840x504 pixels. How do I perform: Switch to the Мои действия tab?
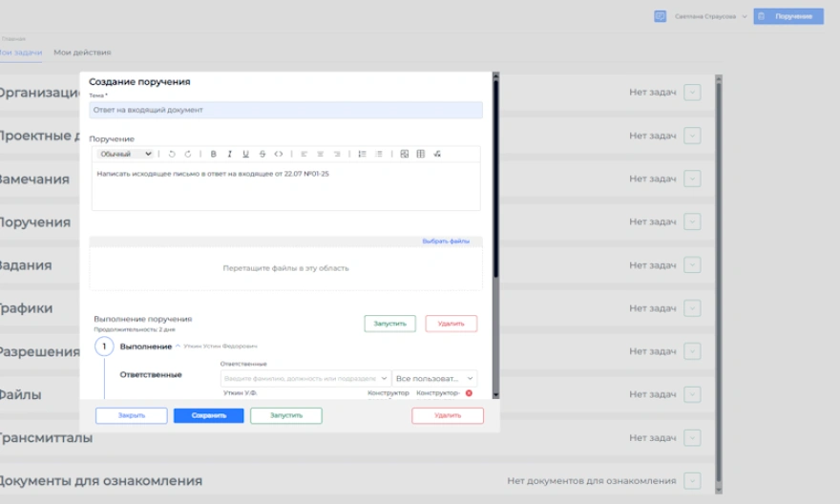point(82,52)
